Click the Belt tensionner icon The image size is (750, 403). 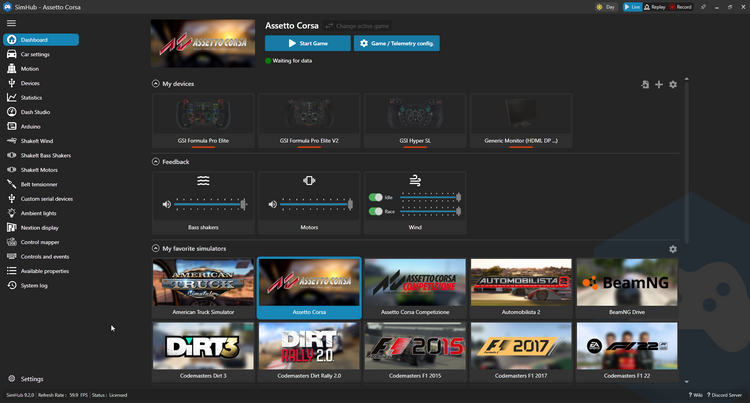11,184
